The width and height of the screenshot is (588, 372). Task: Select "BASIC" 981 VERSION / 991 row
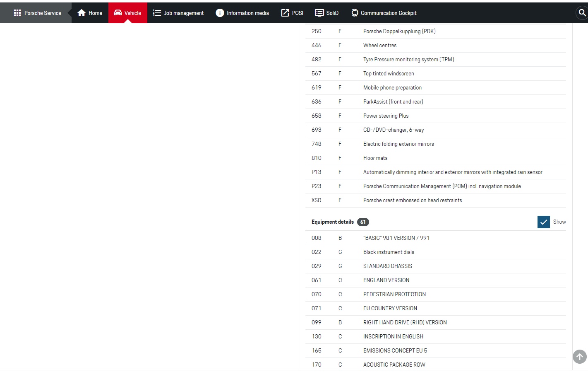click(436, 238)
